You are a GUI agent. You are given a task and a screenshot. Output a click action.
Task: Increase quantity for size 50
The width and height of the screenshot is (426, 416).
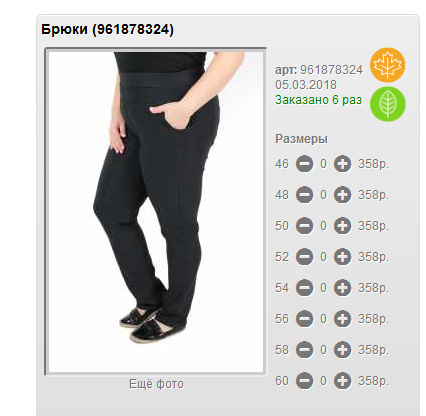point(342,226)
